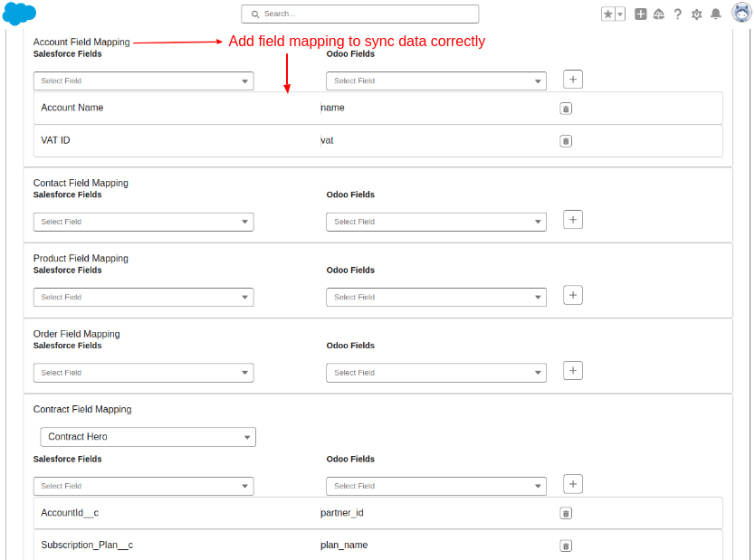
Task: Open the Help question mark icon
Action: [677, 14]
